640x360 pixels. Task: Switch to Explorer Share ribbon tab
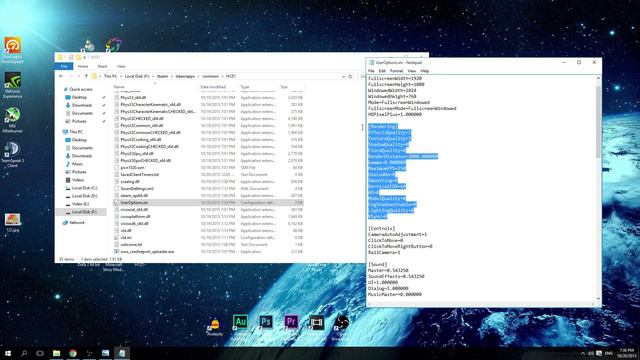tap(102, 66)
